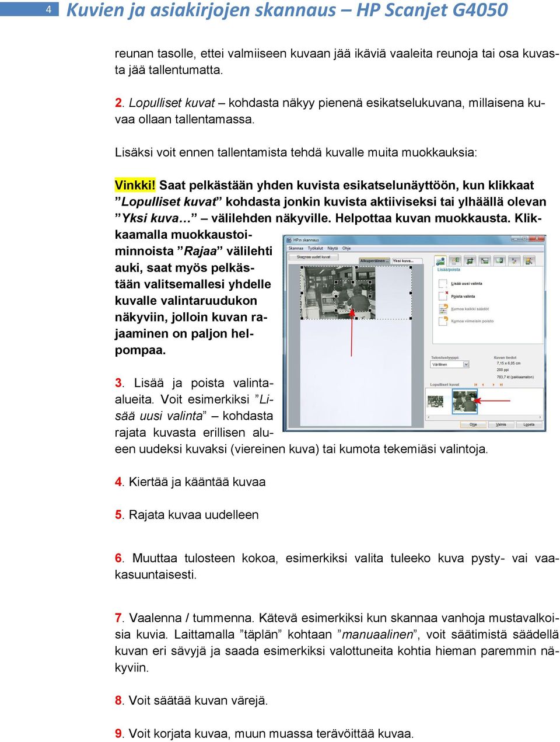Click the Lopeta button
The height and width of the screenshot is (742, 560).
529,424
